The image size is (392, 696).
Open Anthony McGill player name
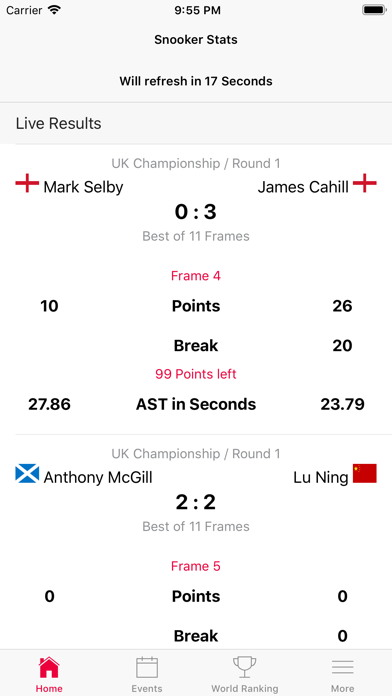pos(98,478)
